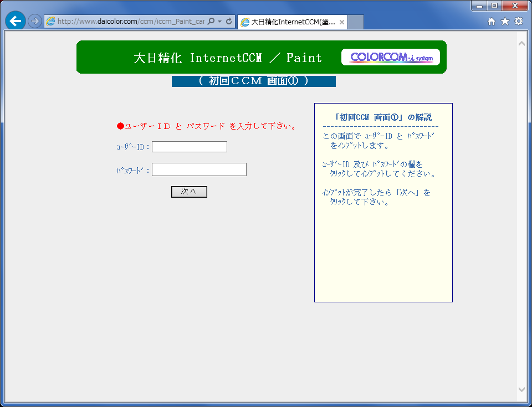532x407 pixels.
Task: Close the browser window
Action: (515, 6)
